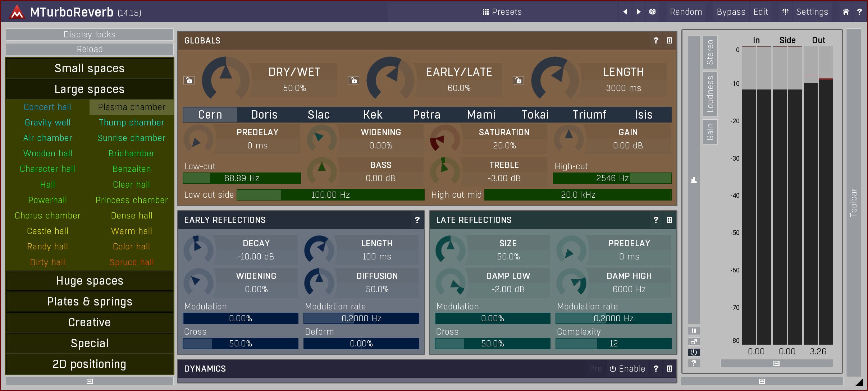Expand the Plates & springs category
This screenshot has width=868, height=391.
(90, 302)
